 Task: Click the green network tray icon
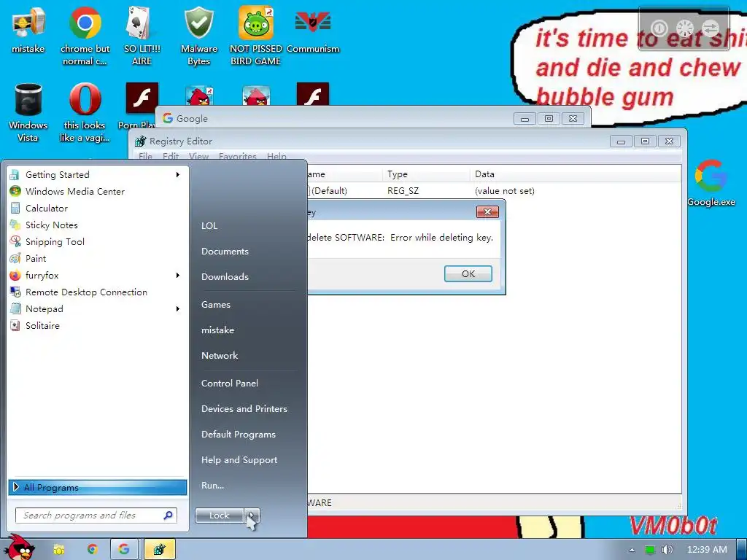tap(650, 550)
